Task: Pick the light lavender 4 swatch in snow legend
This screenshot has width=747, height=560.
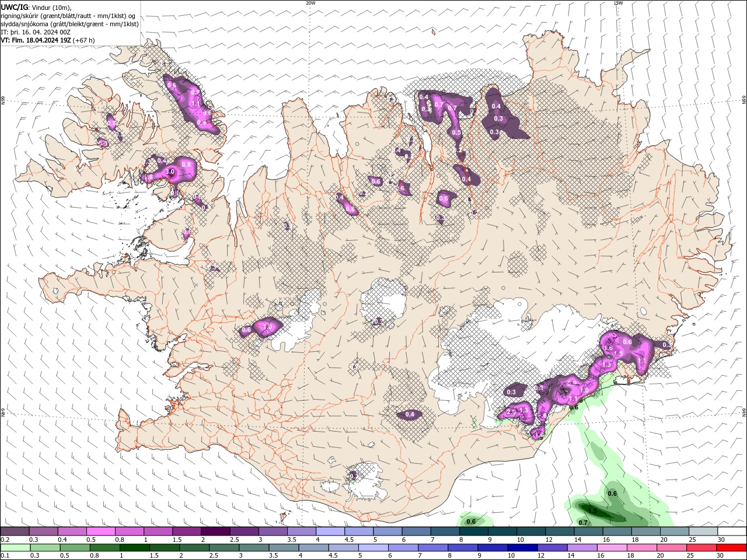Action: pos(330,531)
